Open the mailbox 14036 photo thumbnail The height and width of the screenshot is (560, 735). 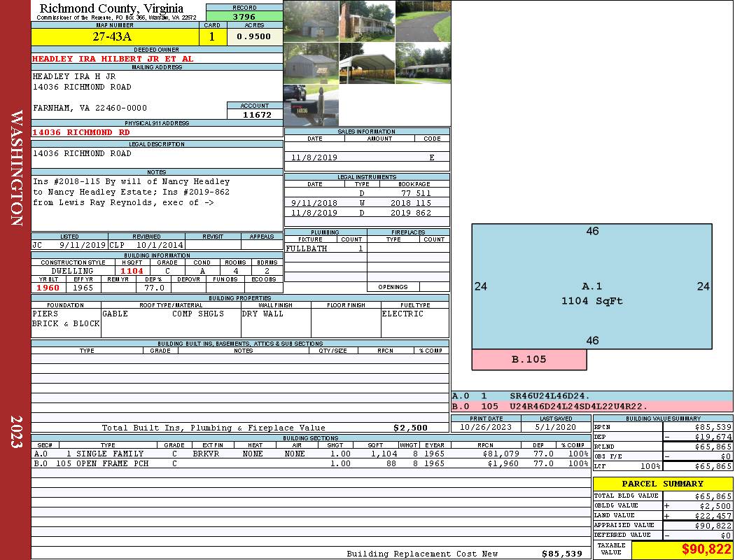(311, 105)
